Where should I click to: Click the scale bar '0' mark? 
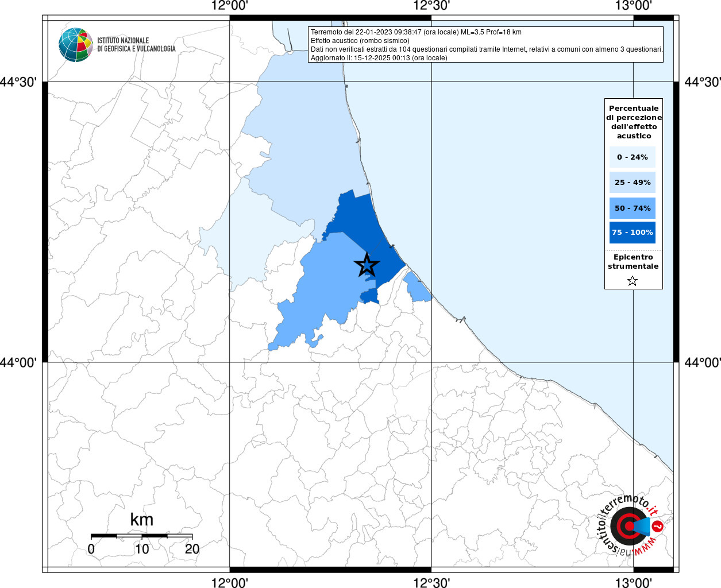91,549
